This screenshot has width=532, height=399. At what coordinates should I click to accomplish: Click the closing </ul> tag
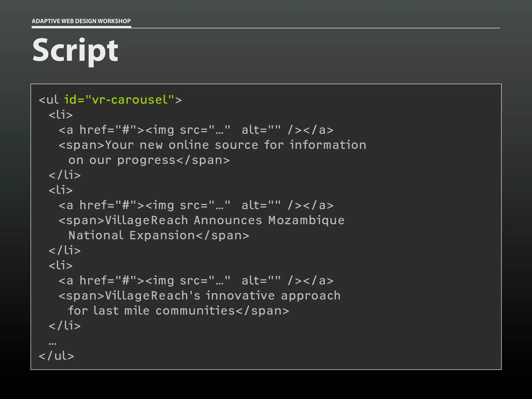pyautogui.click(x=56, y=356)
